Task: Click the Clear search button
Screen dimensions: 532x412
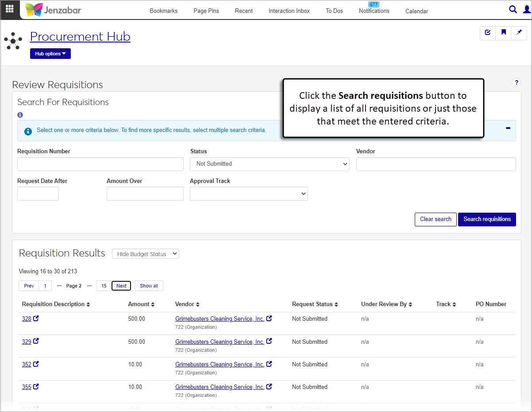Action: click(x=435, y=219)
